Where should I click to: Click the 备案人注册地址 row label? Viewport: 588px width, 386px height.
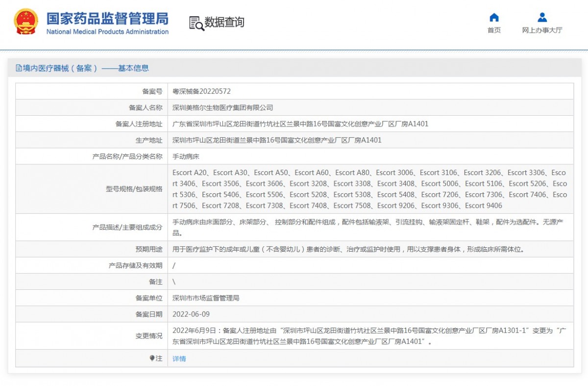(139, 124)
